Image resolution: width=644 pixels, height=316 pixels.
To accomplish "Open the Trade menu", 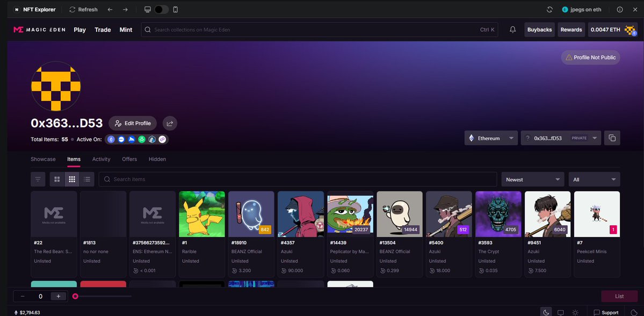I will click(x=103, y=30).
